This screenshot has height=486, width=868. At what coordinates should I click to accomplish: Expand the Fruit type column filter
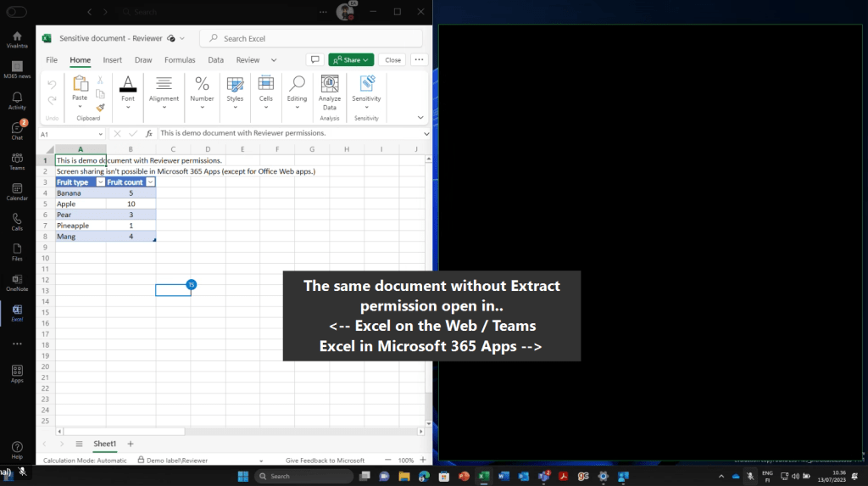pyautogui.click(x=101, y=182)
